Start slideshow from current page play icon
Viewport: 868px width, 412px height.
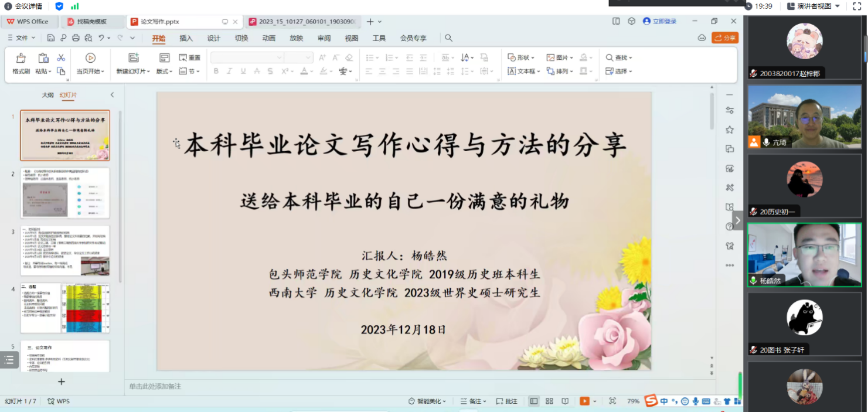pos(90,58)
